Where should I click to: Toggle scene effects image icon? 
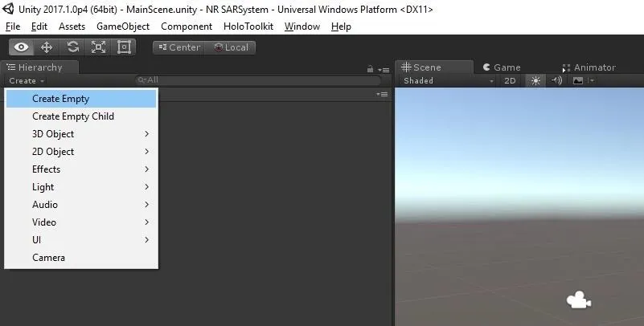click(577, 80)
